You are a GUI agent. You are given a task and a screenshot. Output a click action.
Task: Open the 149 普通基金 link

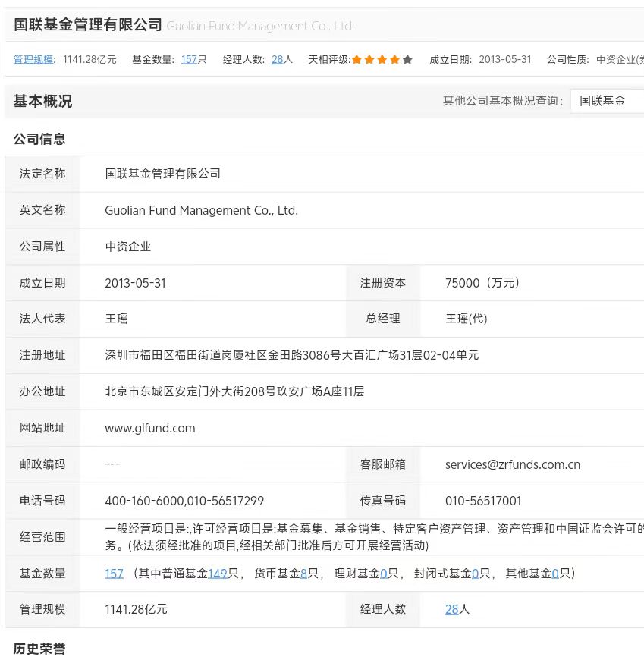coord(218,574)
